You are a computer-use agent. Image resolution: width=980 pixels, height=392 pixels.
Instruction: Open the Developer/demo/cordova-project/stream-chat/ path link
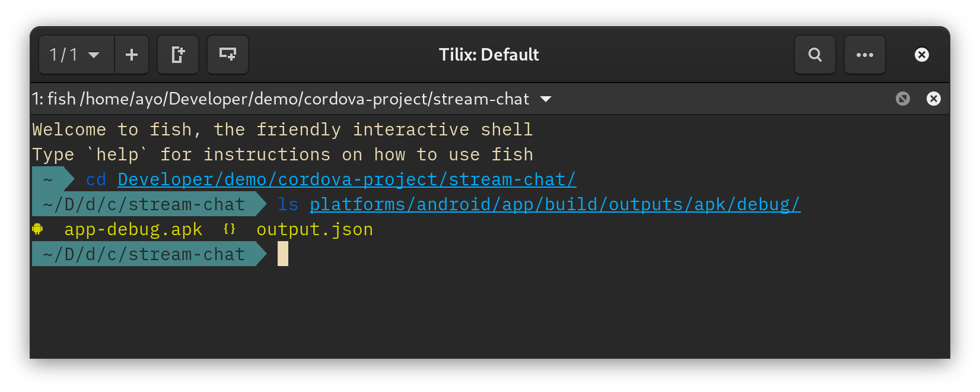click(347, 179)
